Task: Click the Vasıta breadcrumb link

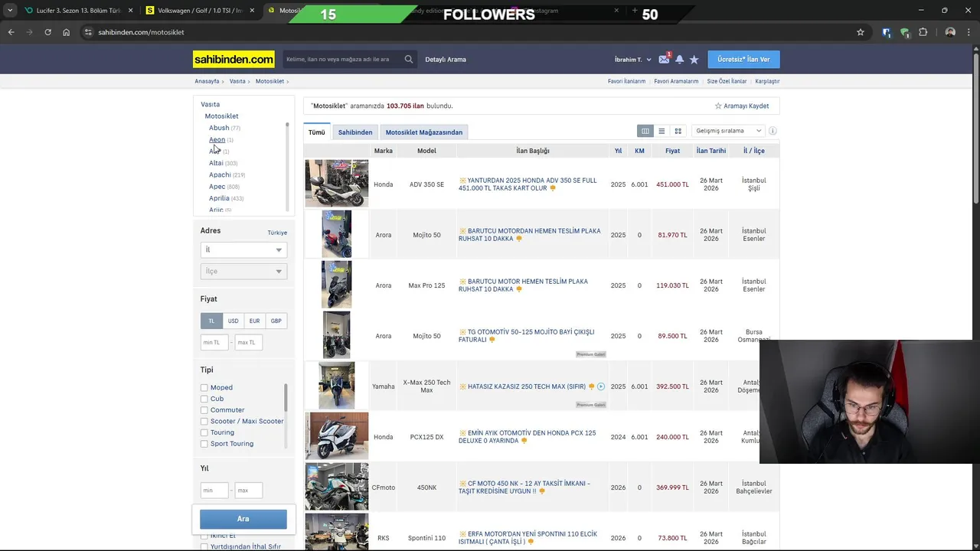Action: [x=237, y=81]
